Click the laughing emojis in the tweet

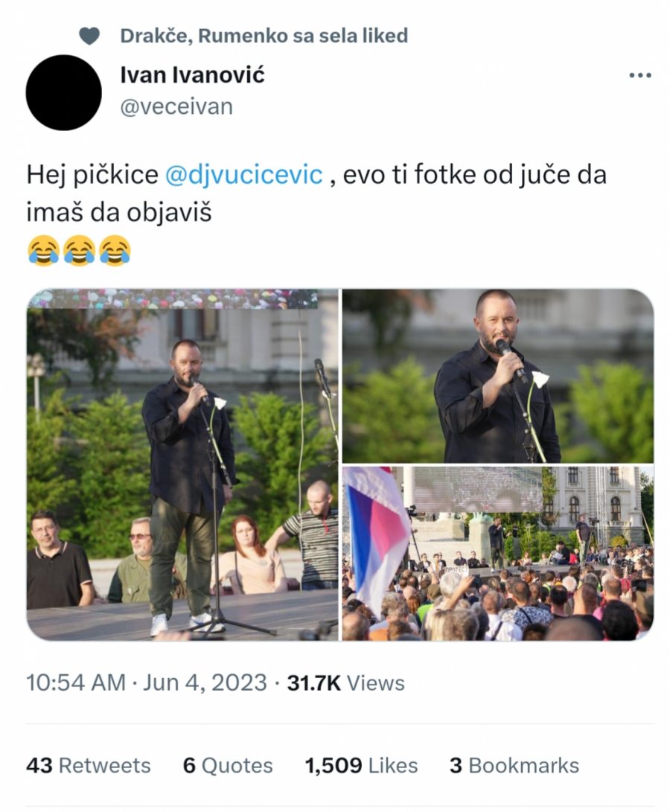(x=79, y=251)
